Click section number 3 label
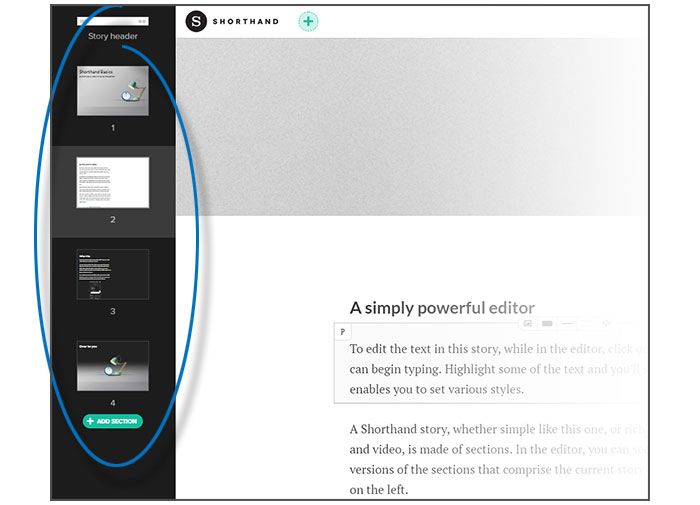The height and width of the screenshot is (505, 700). 113,311
